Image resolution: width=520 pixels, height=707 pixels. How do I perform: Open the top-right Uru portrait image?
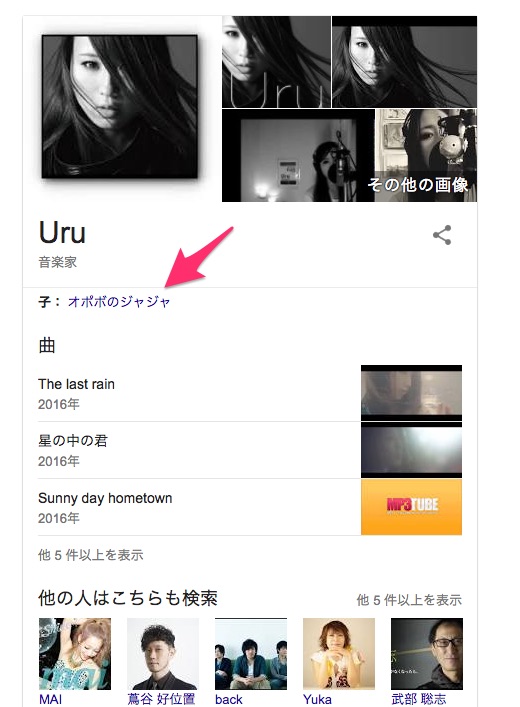(x=405, y=62)
